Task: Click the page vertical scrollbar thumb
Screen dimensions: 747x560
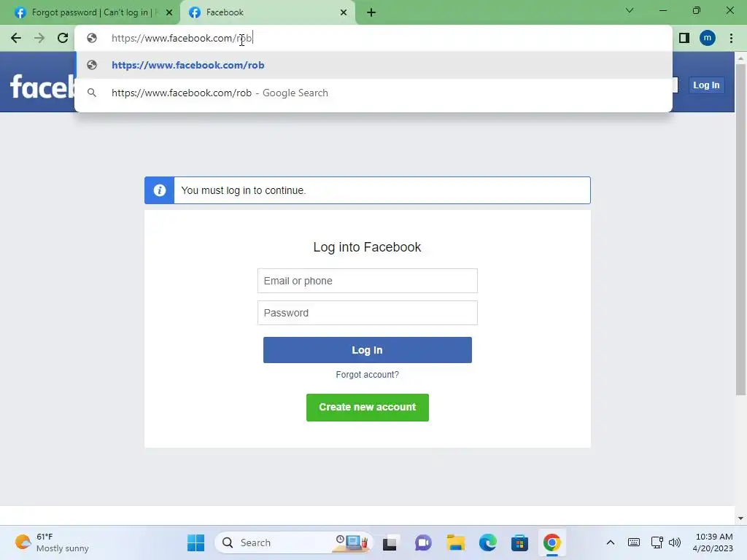Action: click(740, 228)
